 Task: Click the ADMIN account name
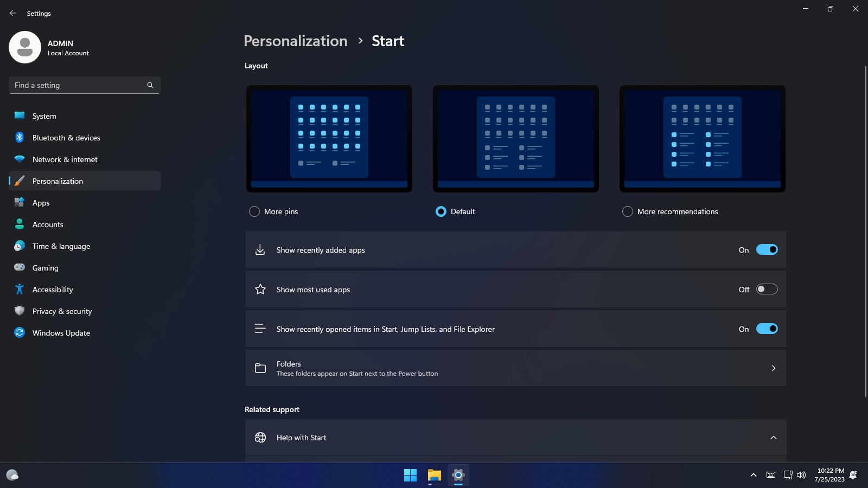point(60,43)
